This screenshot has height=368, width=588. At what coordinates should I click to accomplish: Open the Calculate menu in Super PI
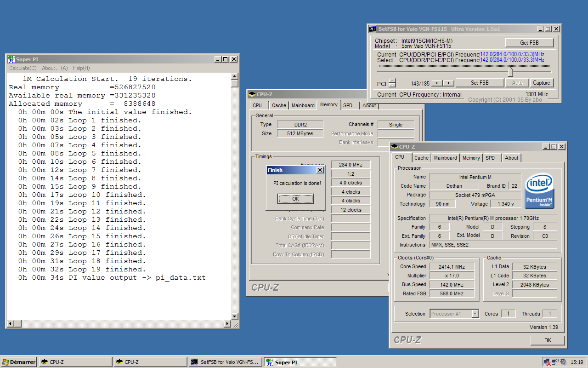[23, 68]
